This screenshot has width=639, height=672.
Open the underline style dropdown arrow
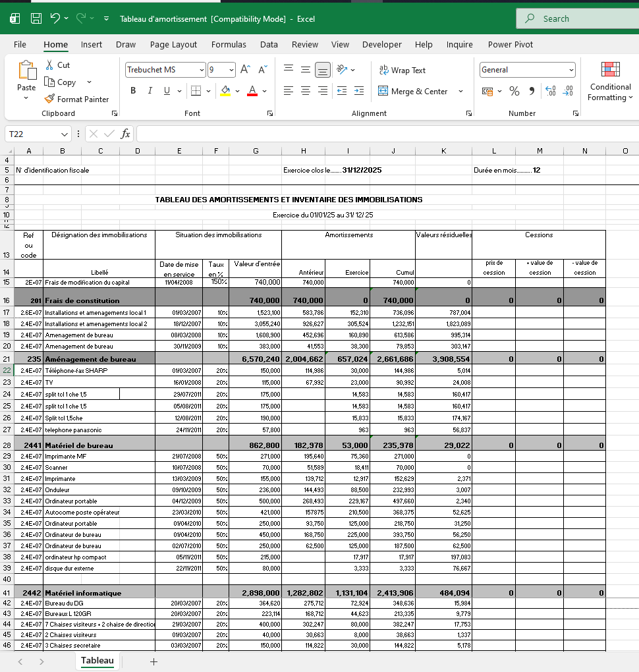[x=179, y=91]
